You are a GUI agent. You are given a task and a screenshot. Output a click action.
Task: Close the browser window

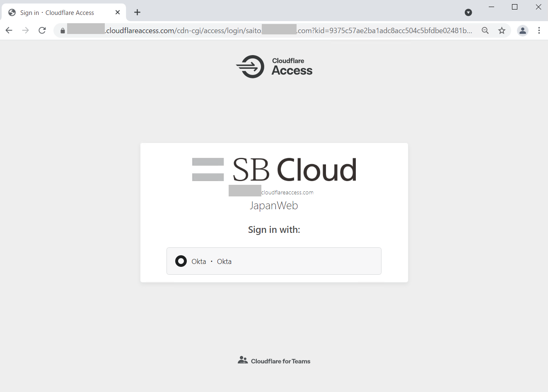coord(538,7)
